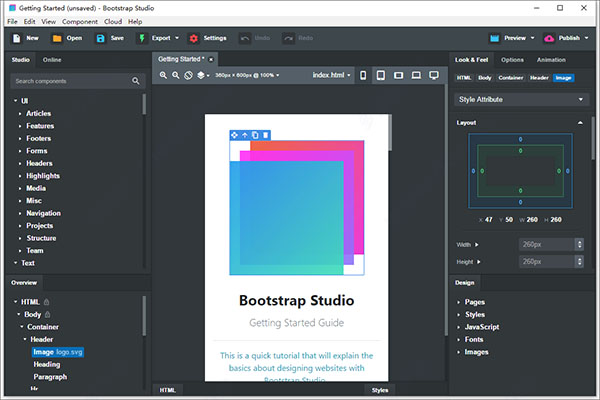
Task: Zoom in on the canvas
Action: 163,75
